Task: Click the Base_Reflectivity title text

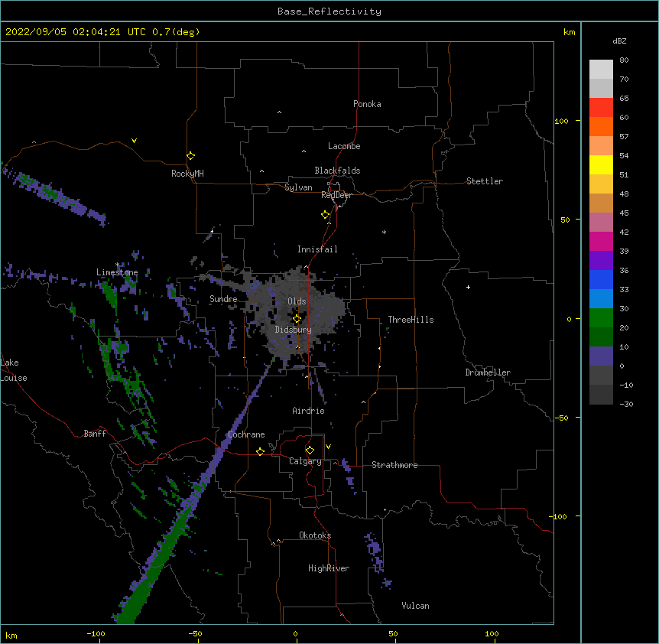Action: (329, 11)
